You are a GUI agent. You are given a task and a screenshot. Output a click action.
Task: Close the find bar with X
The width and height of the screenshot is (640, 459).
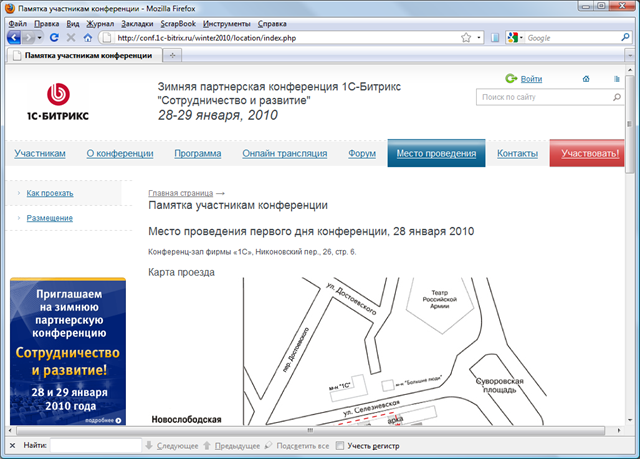coord(12,446)
